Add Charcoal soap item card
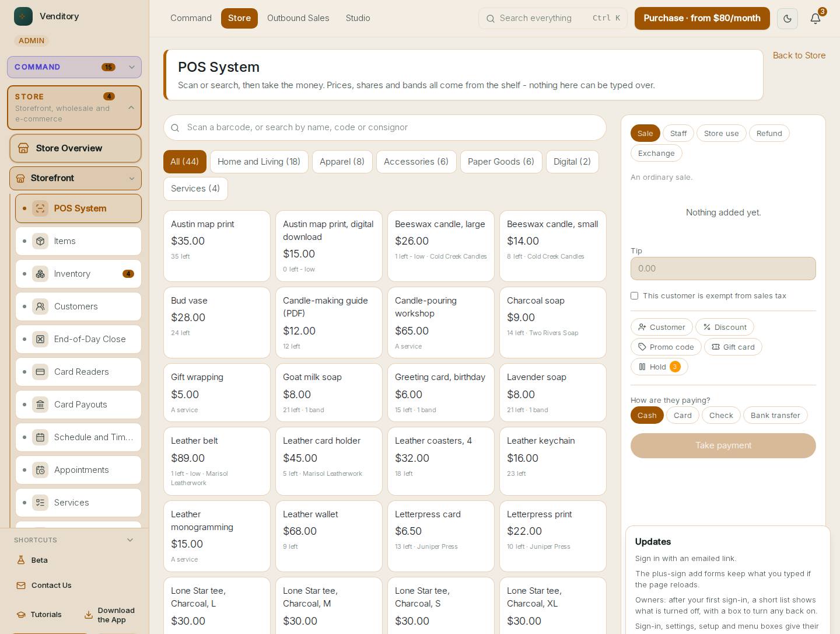The image size is (840, 634). [553, 322]
